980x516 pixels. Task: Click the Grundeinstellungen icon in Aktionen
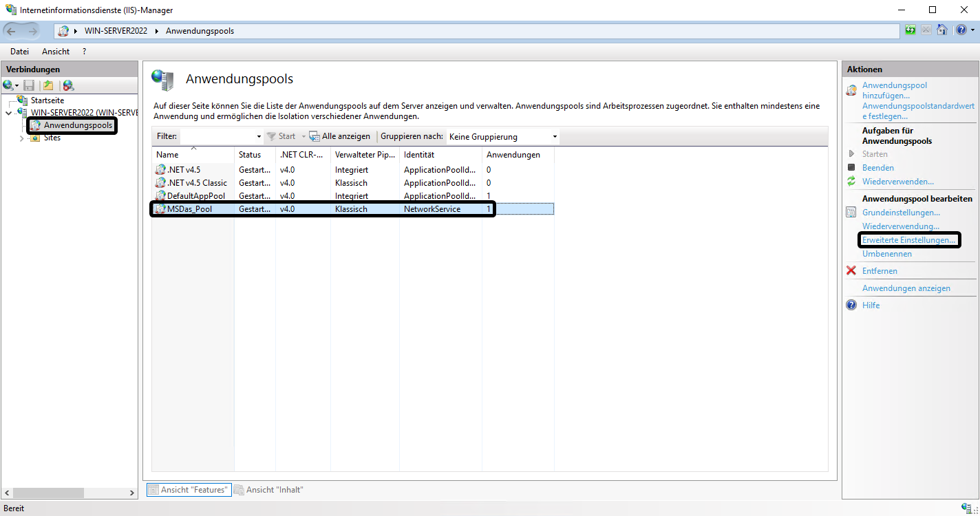[x=851, y=213]
